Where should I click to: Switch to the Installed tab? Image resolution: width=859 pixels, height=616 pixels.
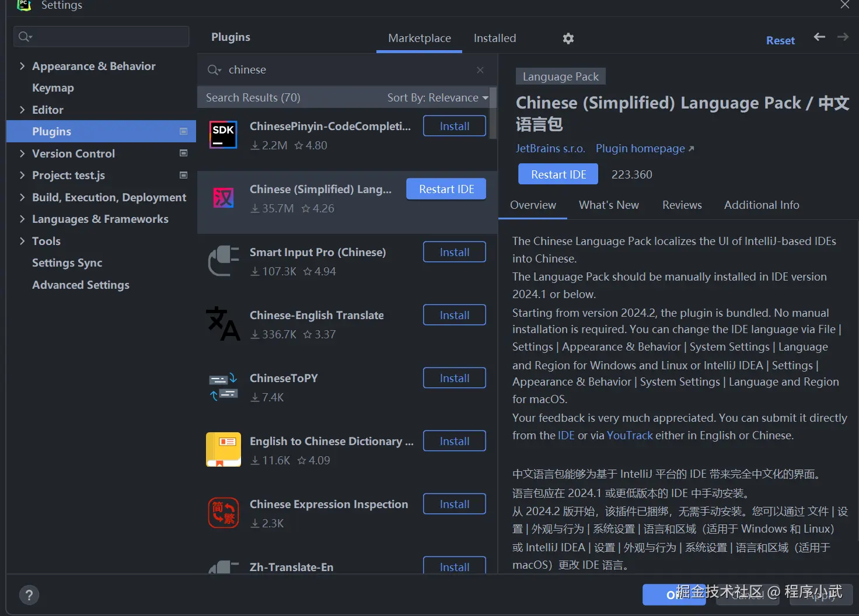coord(495,38)
